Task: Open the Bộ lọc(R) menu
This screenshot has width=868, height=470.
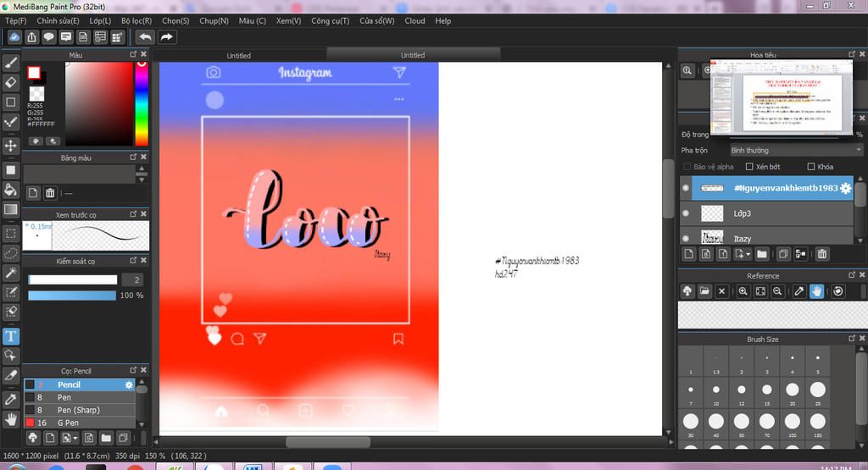Action: [136, 20]
